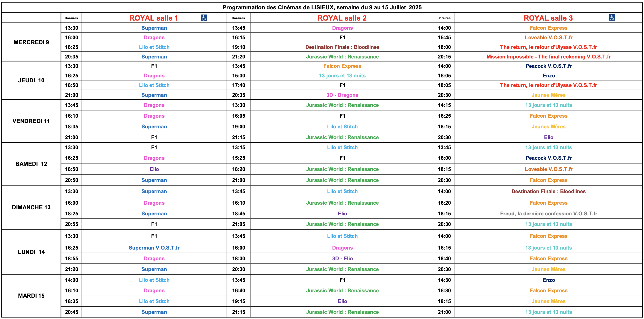Select the DIMANCHE 13 day cell

pos(31,207)
